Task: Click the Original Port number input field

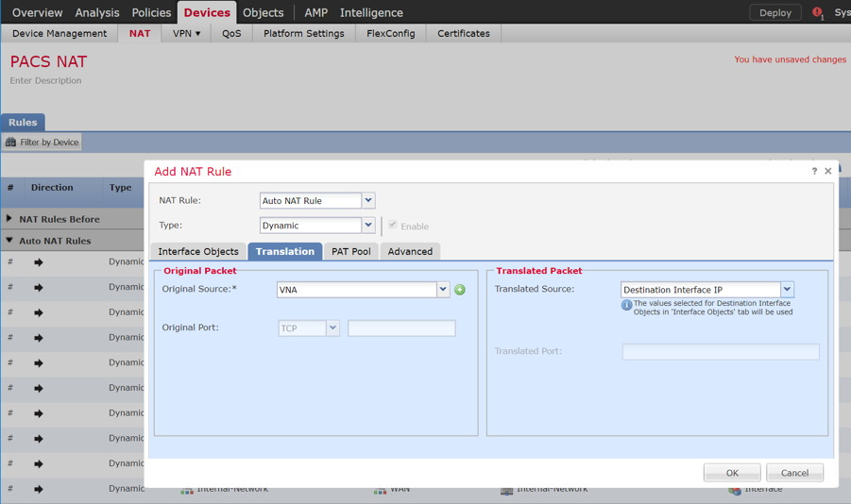Action: pyautogui.click(x=401, y=328)
